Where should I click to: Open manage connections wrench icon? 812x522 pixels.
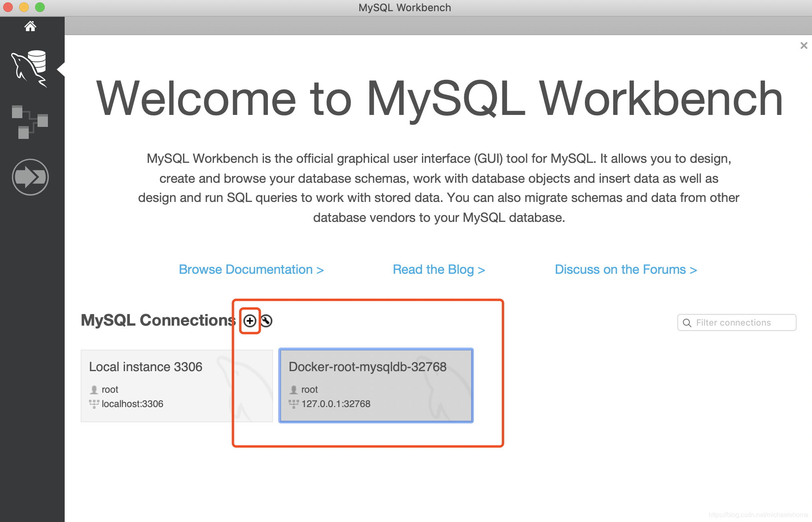(x=267, y=320)
